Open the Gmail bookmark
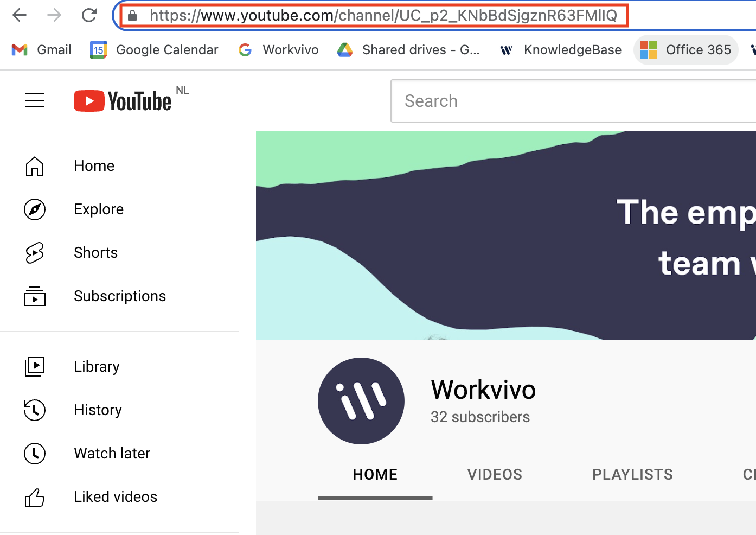The image size is (756, 535). tap(42, 50)
